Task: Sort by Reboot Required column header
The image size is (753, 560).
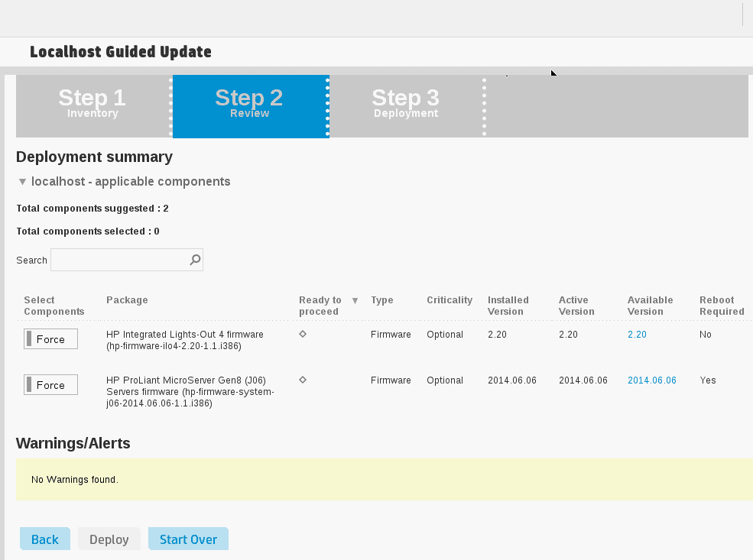Action: [722, 306]
